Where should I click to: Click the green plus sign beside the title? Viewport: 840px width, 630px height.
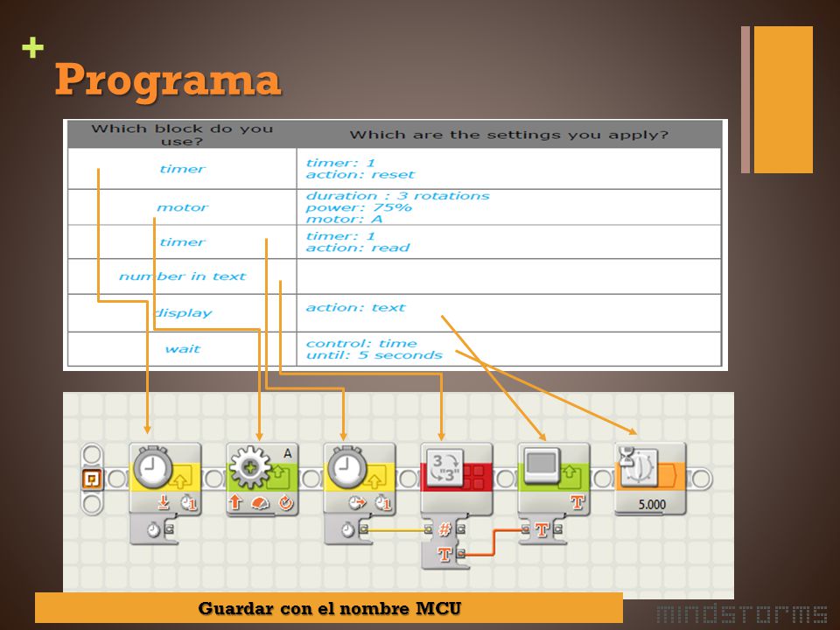[32, 47]
